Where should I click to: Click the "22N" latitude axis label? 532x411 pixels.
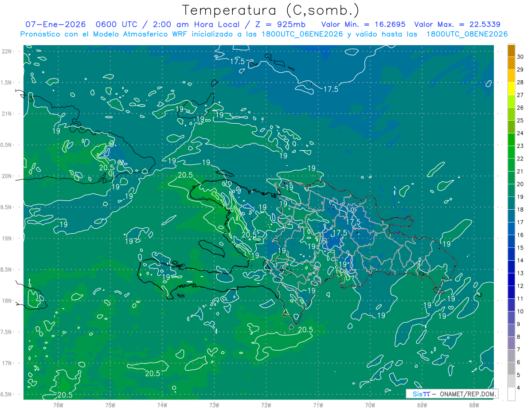pos(7,51)
